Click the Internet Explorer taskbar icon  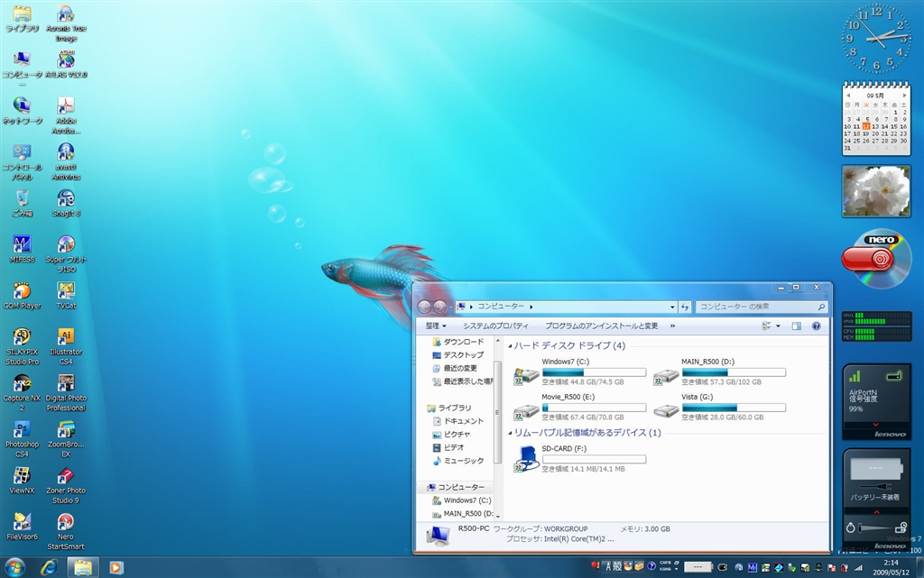tap(48, 566)
